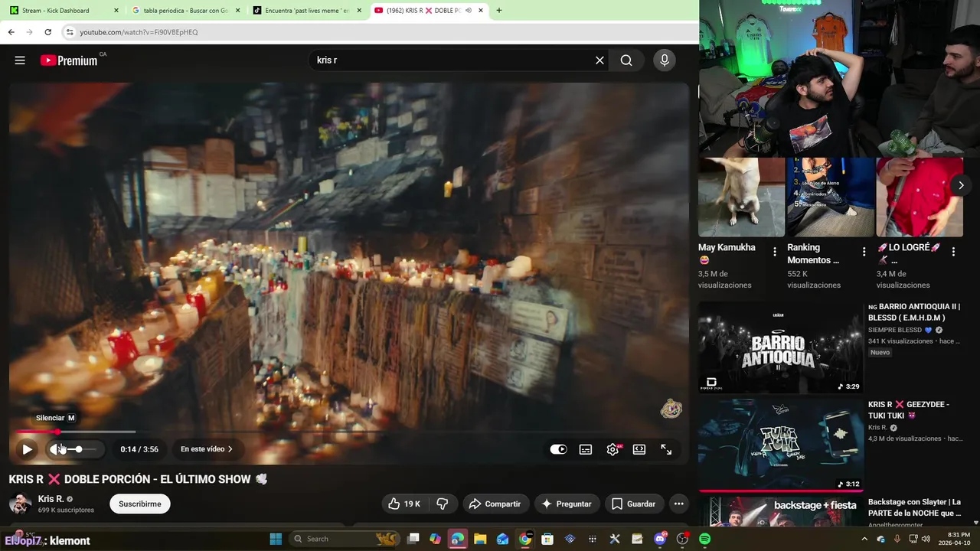The width and height of the screenshot is (980, 551).
Task: View site information in the address bar
Action: pyautogui.click(x=70, y=32)
